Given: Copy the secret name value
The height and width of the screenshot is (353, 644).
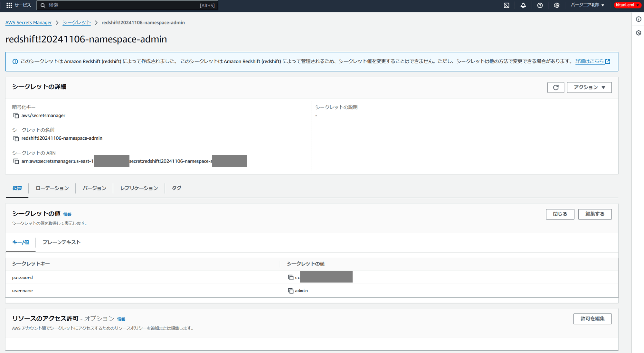Looking at the screenshot, I should click(x=16, y=138).
